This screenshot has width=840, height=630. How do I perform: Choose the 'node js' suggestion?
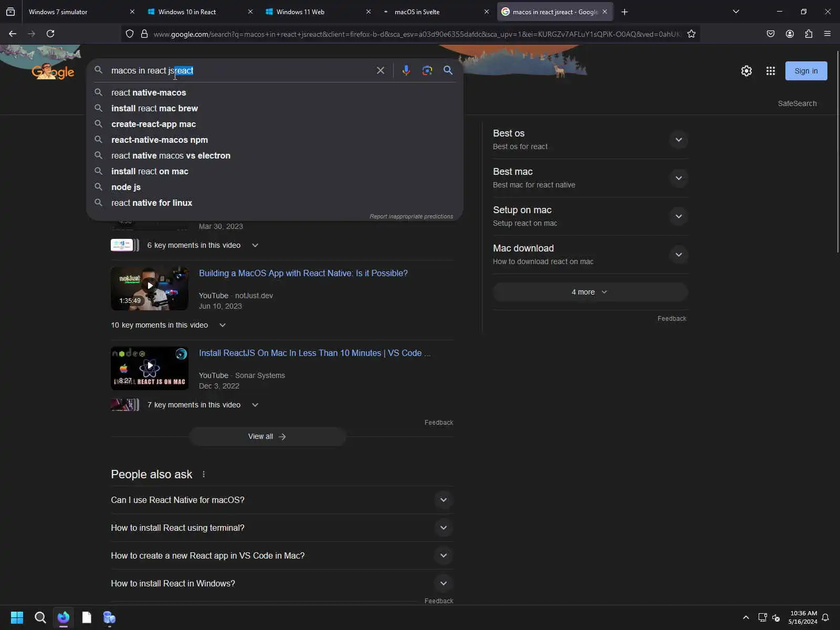point(275,187)
